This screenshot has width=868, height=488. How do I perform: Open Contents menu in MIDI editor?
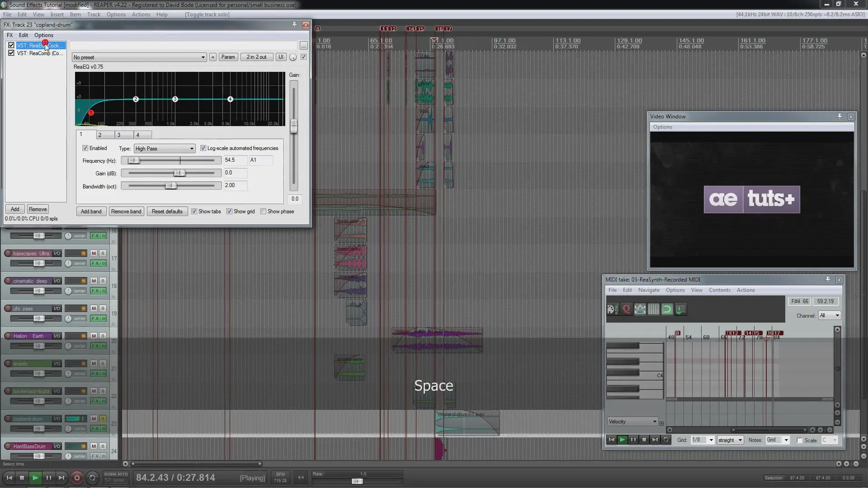719,291
